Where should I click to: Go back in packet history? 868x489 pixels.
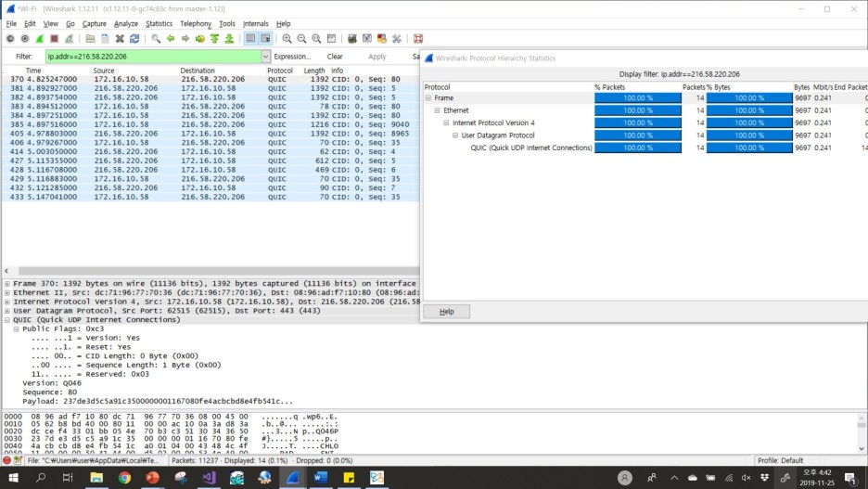point(171,39)
